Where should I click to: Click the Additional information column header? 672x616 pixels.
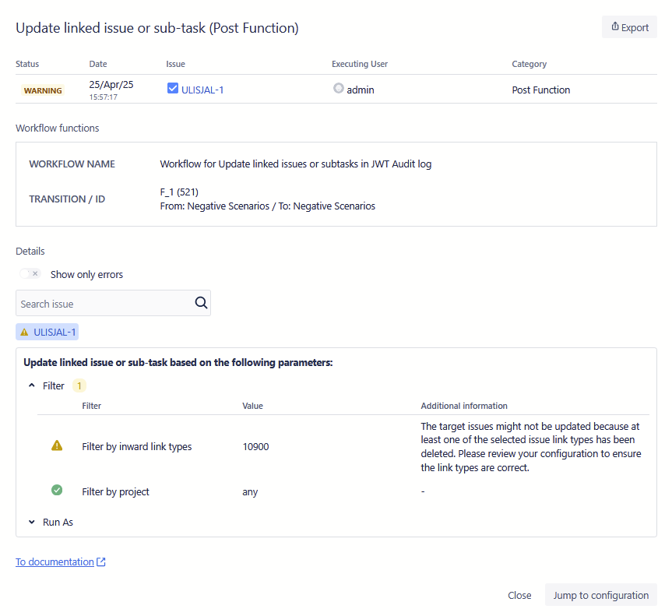click(x=464, y=406)
